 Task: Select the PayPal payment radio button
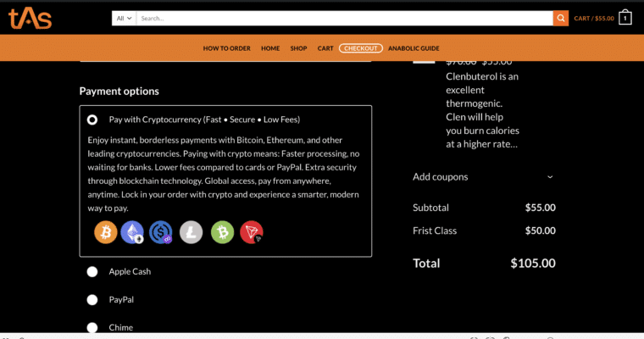[x=92, y=300]
